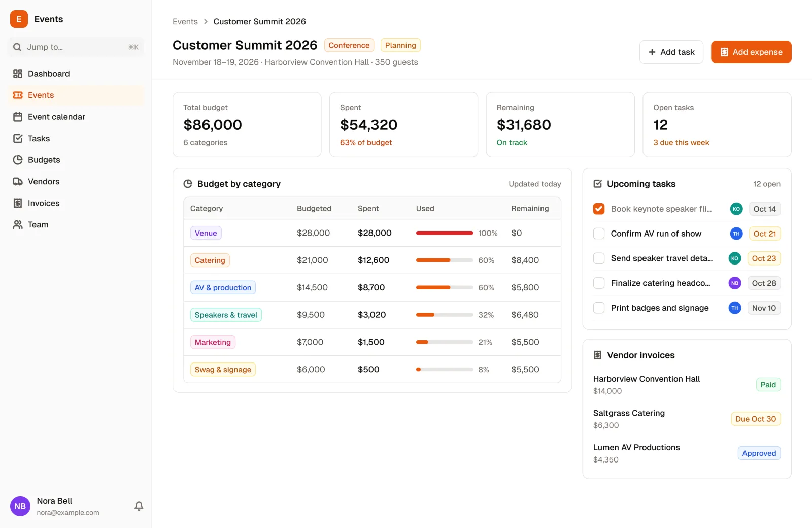Click the pie icon beside Budget by category
The image size is (812, 528).
(188, 184)
